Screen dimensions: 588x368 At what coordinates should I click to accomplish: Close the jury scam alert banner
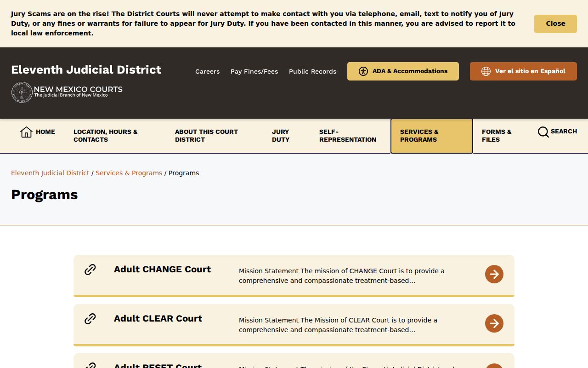[x=555, y=24]
